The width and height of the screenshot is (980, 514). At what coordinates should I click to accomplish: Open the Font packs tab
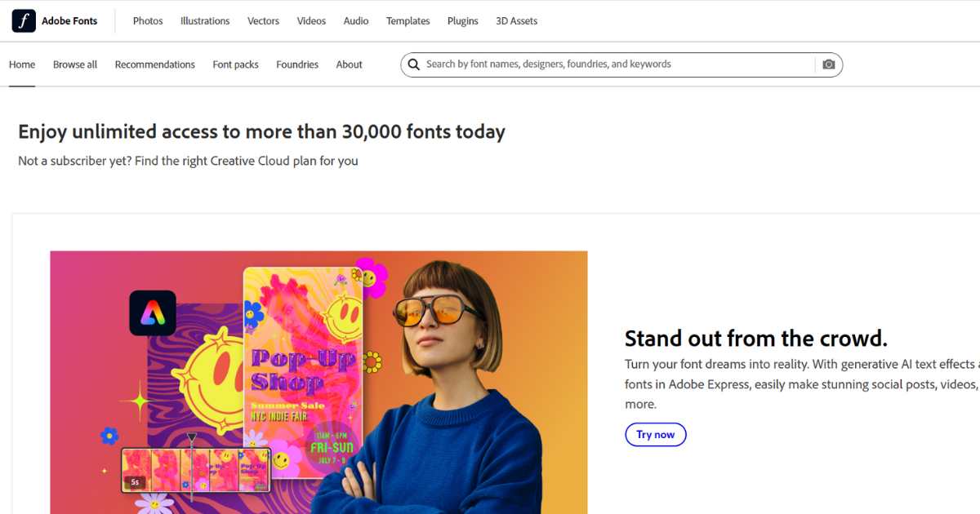(235, 64)
